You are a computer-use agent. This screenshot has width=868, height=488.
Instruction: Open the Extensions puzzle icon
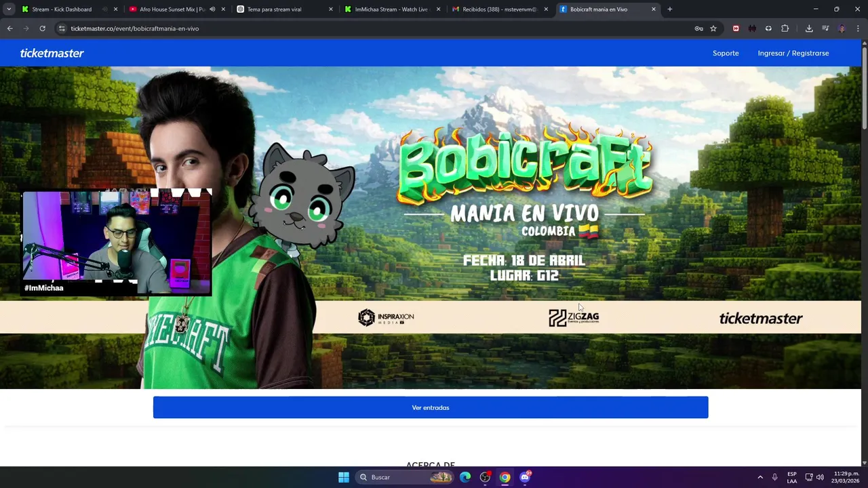pyautogui.click(x=785, y=28)
